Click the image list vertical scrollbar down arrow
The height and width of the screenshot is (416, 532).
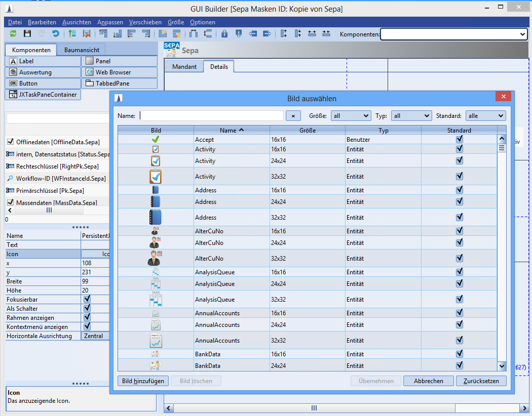[502, 366]
